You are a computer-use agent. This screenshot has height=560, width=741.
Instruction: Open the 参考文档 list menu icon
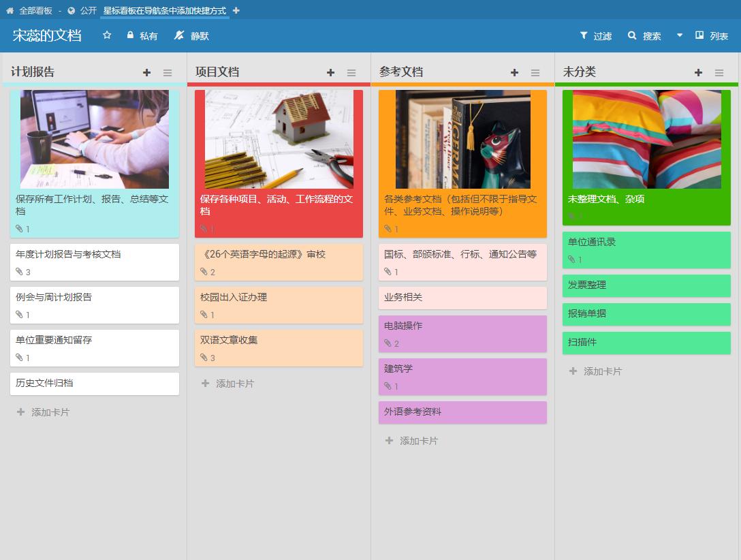535,72
